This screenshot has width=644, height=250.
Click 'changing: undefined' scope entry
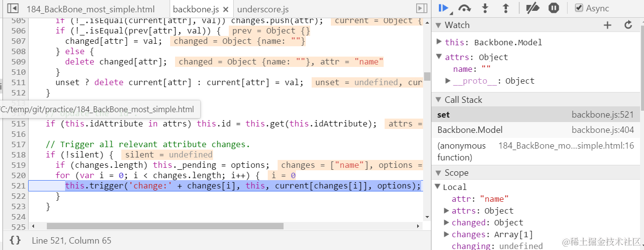497,246
